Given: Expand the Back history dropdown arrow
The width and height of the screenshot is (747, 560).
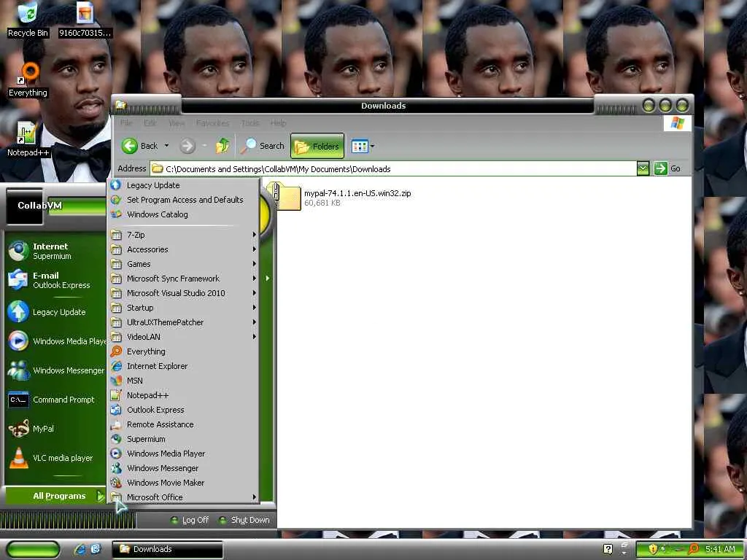Looking at the screenshot, I should (166, 146).
